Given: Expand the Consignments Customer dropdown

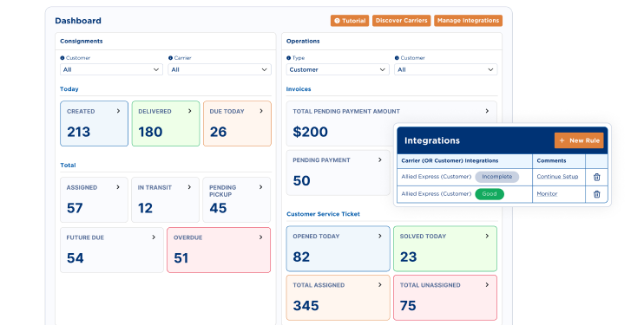Looking at the screenshot, I should [x=111, y=69].
